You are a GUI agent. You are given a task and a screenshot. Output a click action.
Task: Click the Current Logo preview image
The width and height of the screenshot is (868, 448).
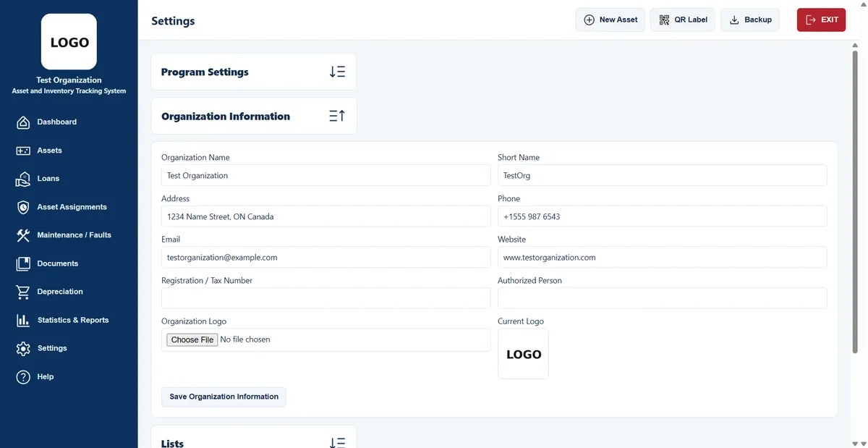point(523,354)
